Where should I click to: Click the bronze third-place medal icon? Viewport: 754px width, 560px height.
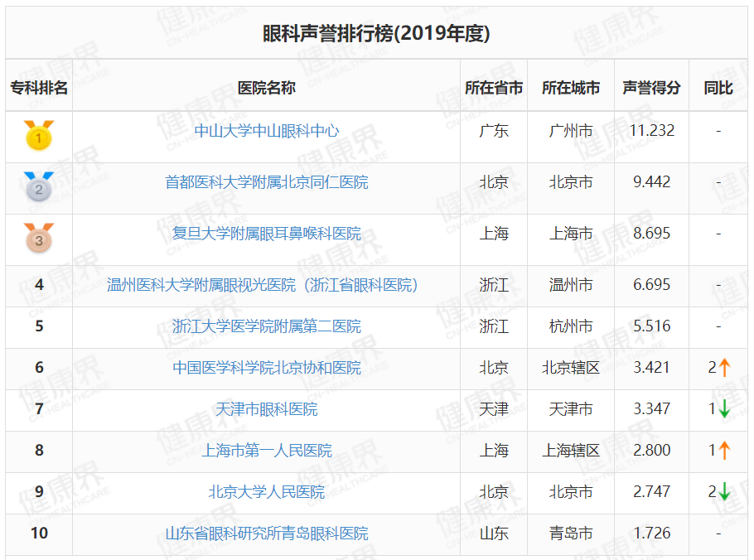[38, 238]
